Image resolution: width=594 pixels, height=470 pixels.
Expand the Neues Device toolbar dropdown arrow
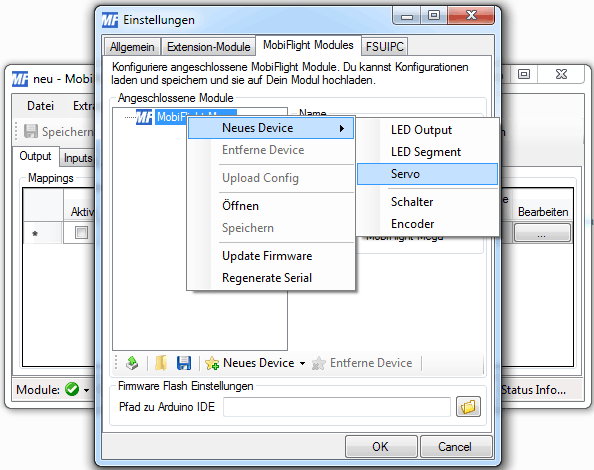pyautogui.click(x=302, y=364)
